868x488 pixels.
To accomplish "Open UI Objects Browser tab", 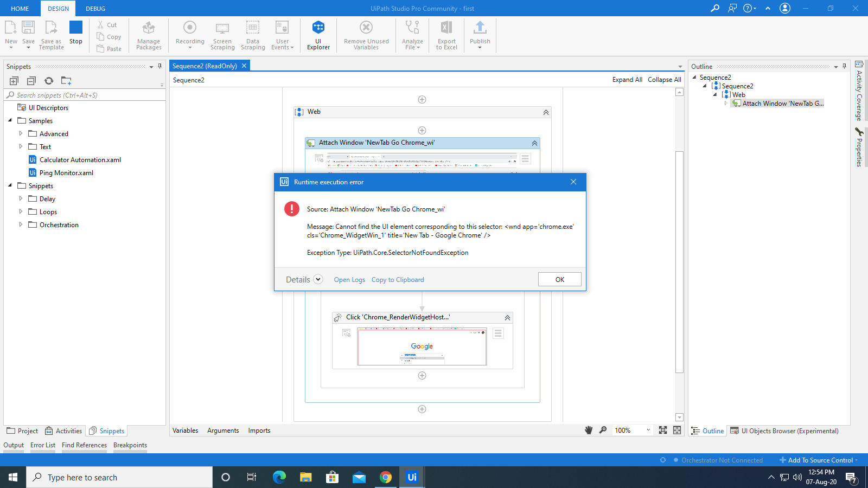I will 784,431.
